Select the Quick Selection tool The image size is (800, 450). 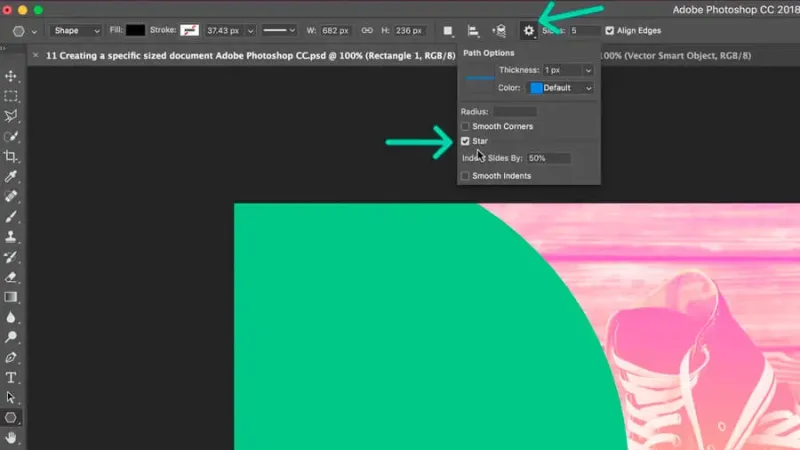tap(11, 137)
